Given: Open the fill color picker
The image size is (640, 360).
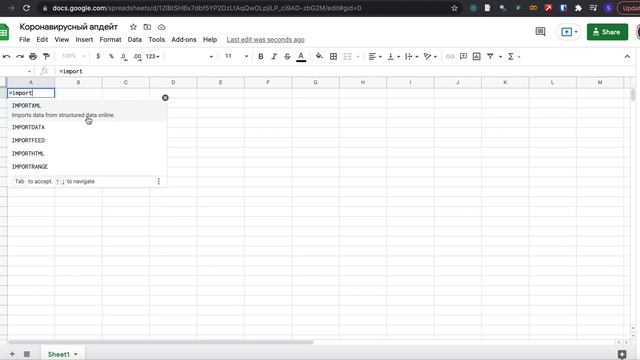Looking at the screenshot, I should 319,56.
